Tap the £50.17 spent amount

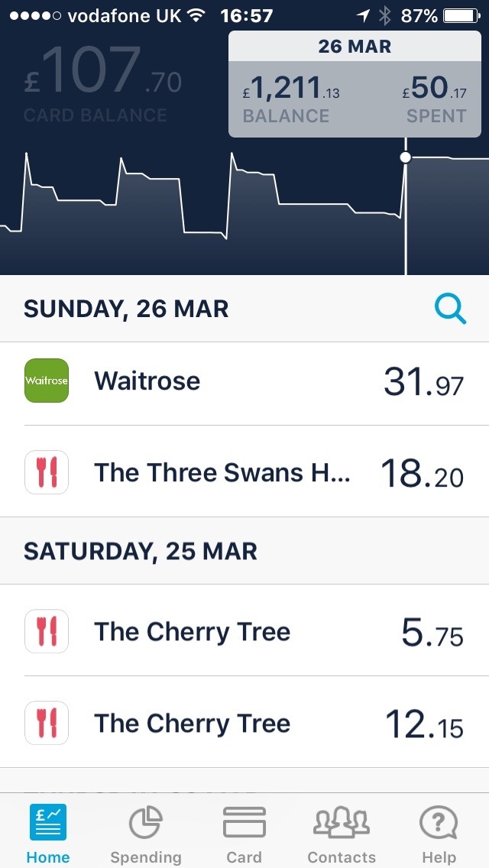(435, 90)
